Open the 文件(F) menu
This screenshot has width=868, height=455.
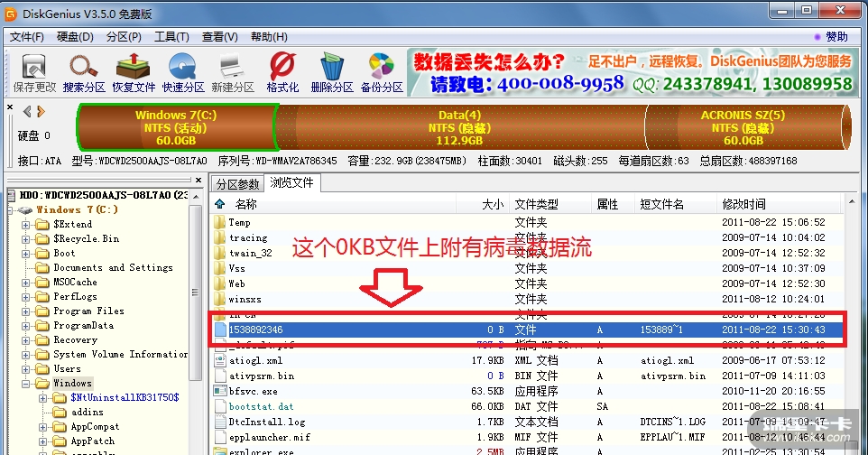[x=26, y=37]
